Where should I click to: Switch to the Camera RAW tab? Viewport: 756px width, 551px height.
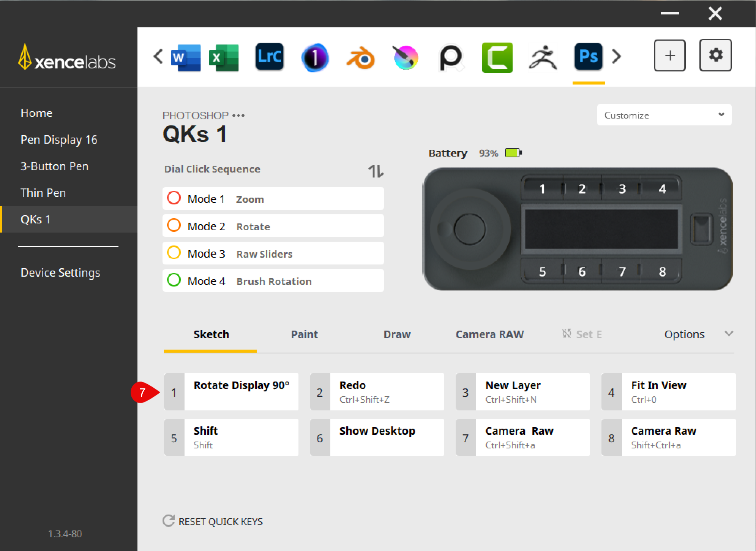click(x=489, y=334)
